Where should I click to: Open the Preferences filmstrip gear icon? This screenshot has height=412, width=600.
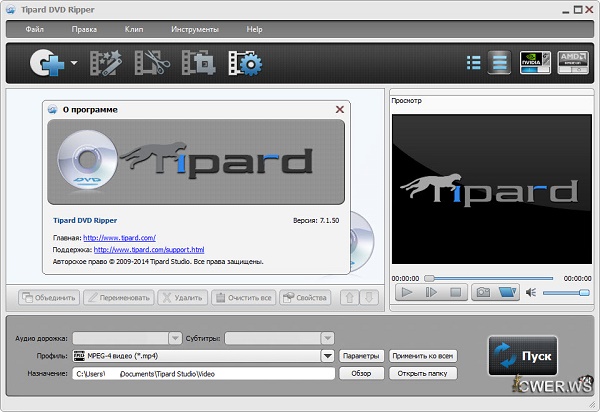tap(245, 63)
